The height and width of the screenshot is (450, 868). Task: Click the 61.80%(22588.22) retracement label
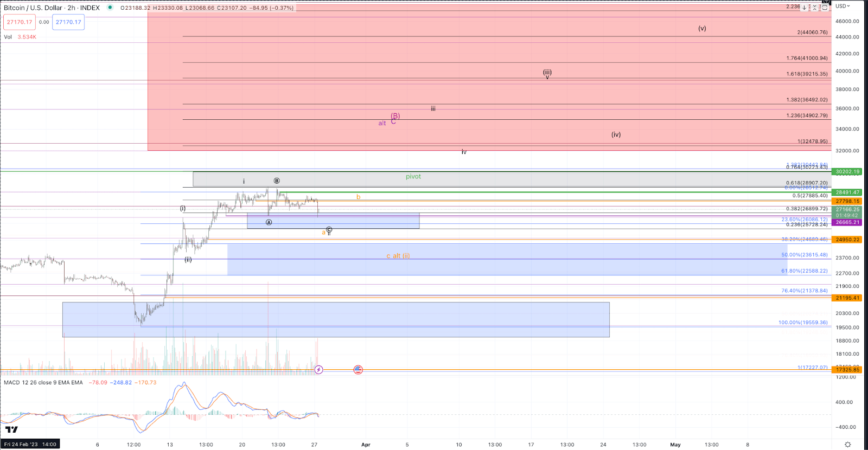pos(805,271)
